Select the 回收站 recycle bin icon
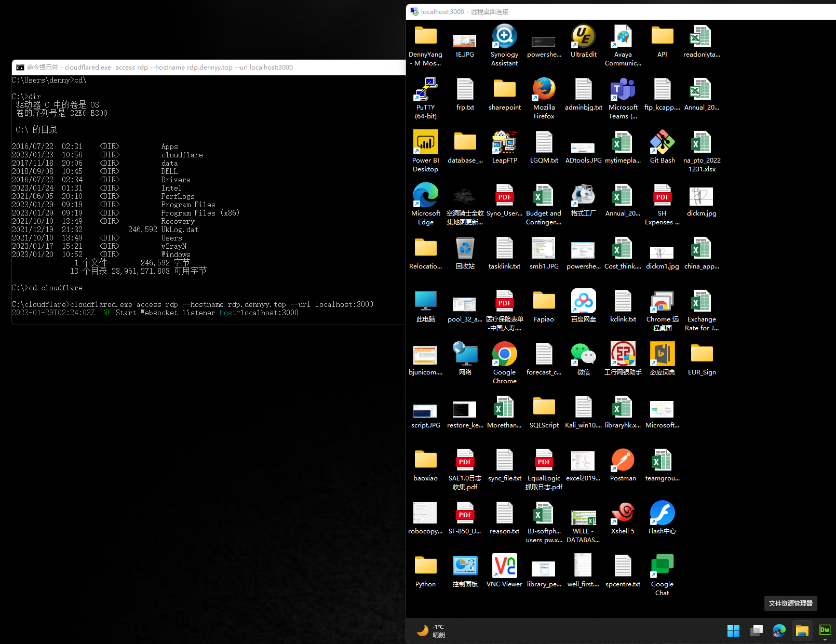 click(x=465, y=253)
